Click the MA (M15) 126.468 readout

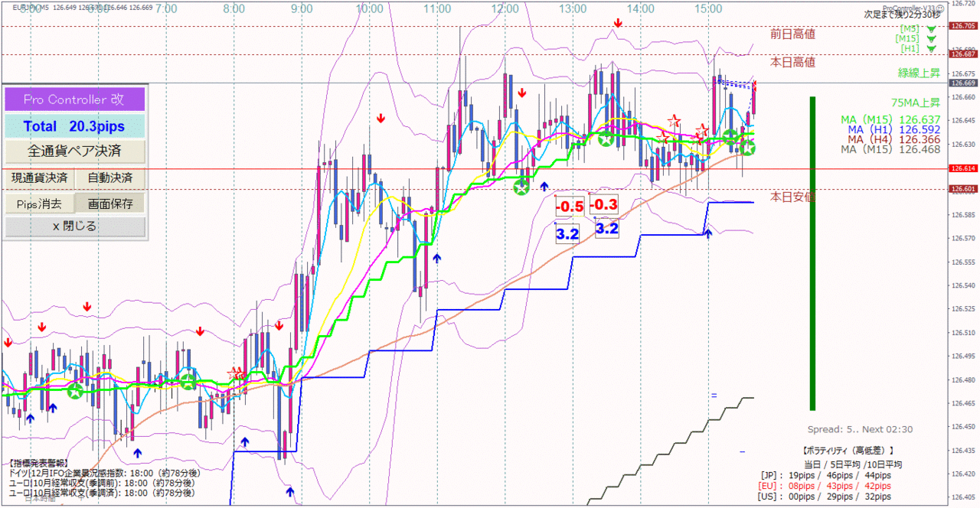click(890, 149)
